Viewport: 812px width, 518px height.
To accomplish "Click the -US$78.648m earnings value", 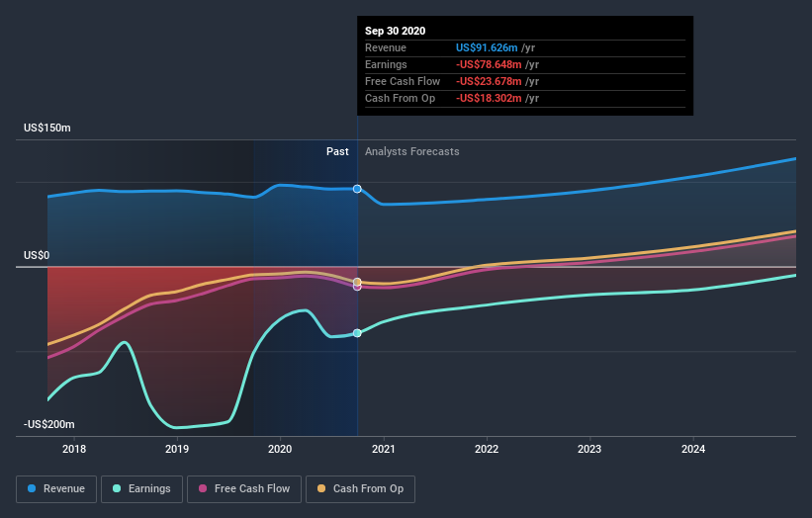I will point(489,64).
